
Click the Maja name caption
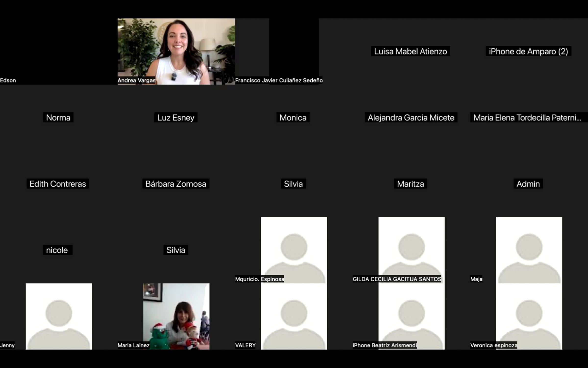point(476,279)
